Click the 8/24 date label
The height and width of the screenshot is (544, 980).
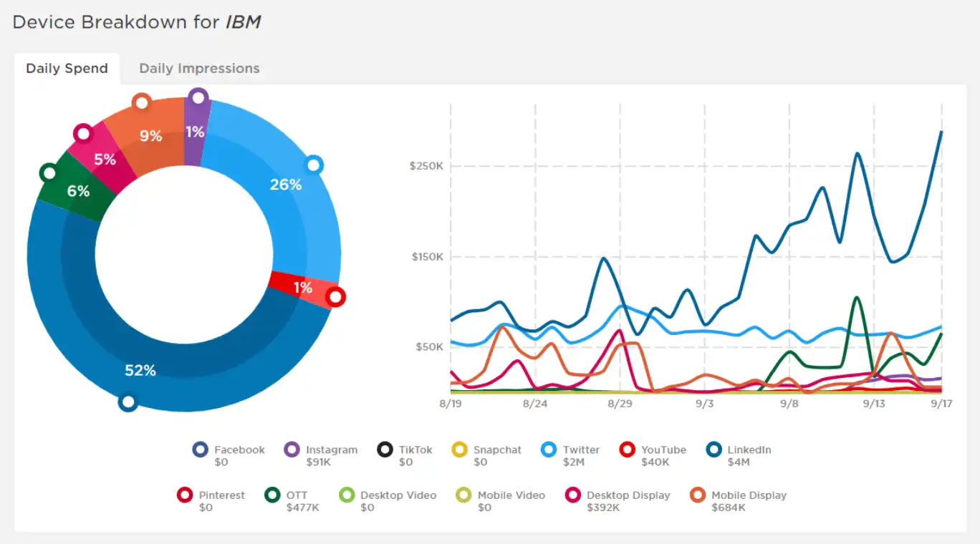coord(535,404)
